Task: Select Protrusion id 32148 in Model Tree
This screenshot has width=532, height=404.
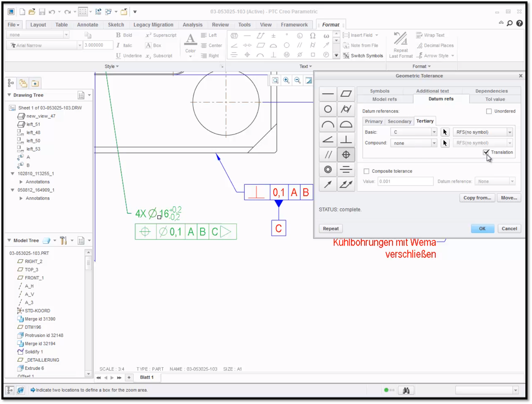Action: (x=44, y=336)
